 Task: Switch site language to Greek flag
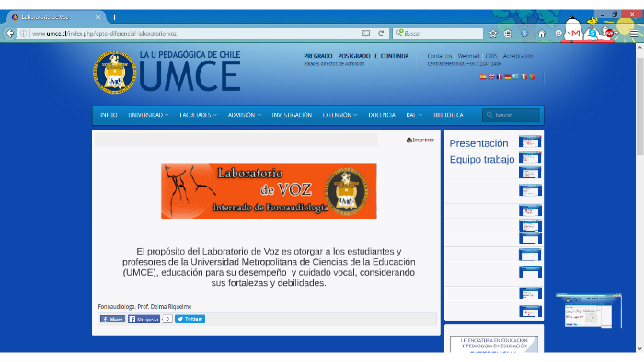[x=516, y=76]
